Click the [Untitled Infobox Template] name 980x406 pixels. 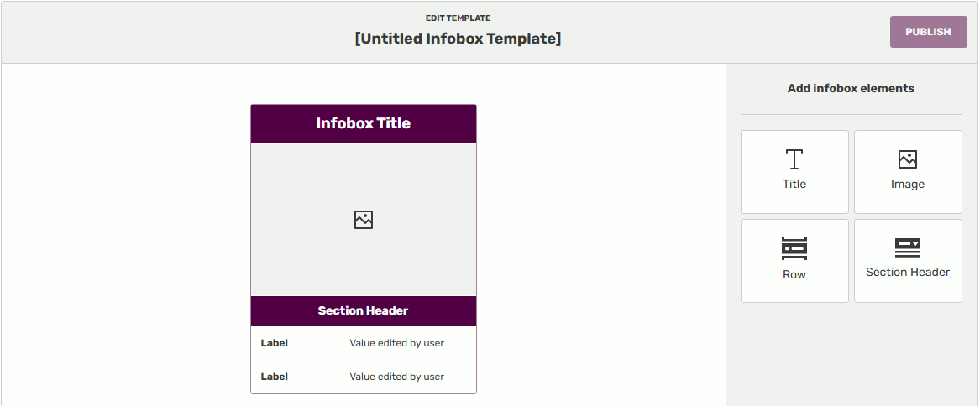[x=458, y=39]
